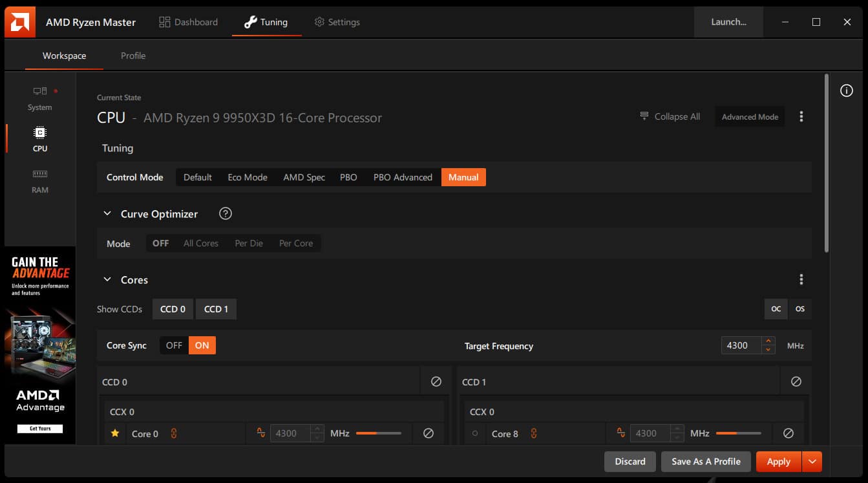Toggle CCD 1 visibility
Image resolution: width=868 pixels, height=483 pixels.
[x=216, y=309]
